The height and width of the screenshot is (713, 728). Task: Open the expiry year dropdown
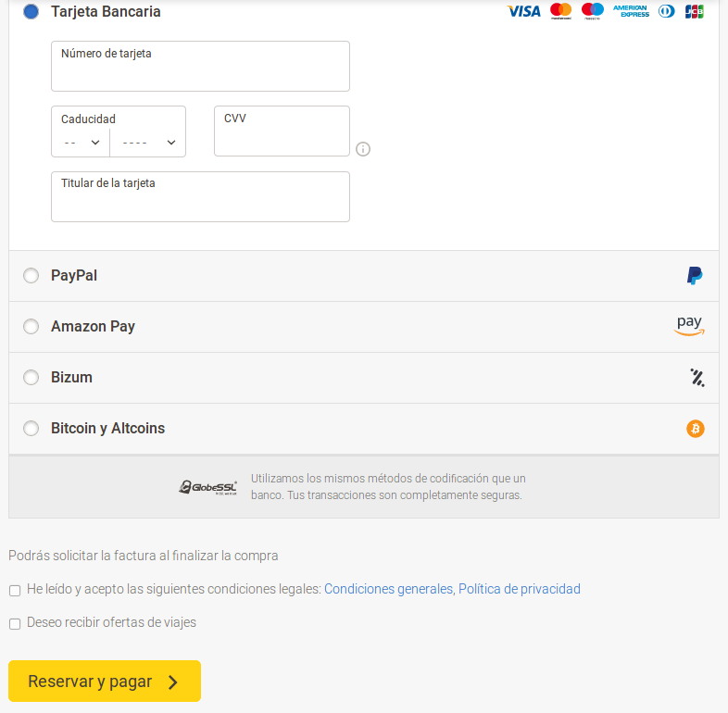point(148,143)
